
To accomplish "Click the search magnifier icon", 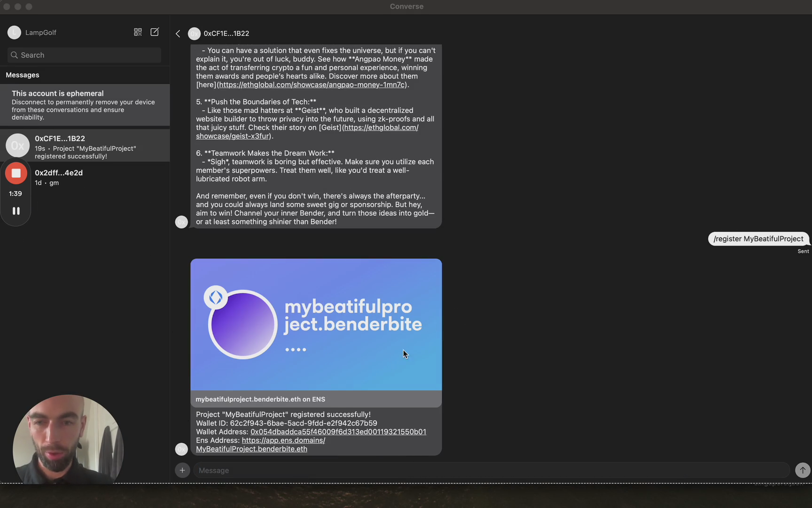I will click(14, 55).
